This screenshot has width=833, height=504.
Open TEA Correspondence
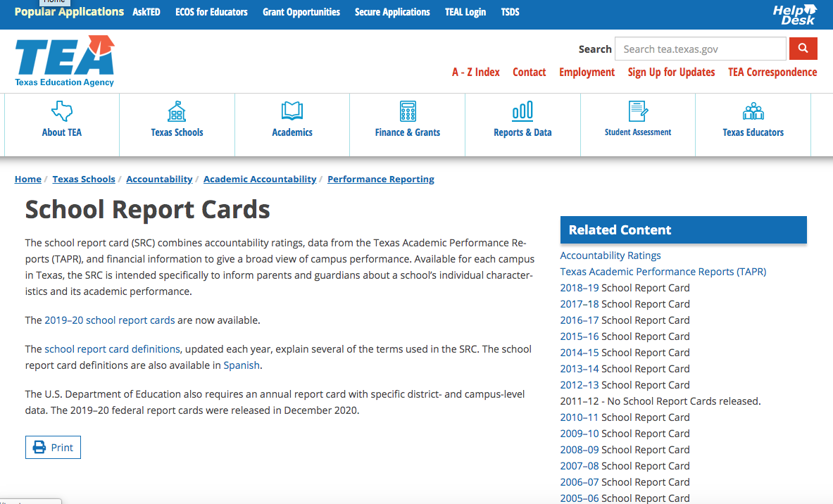(772, 73)
